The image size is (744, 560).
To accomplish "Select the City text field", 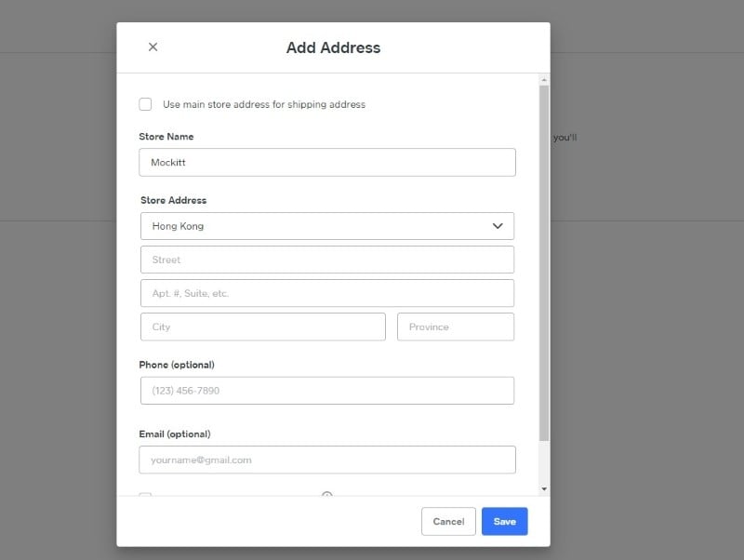I will 262,327.
